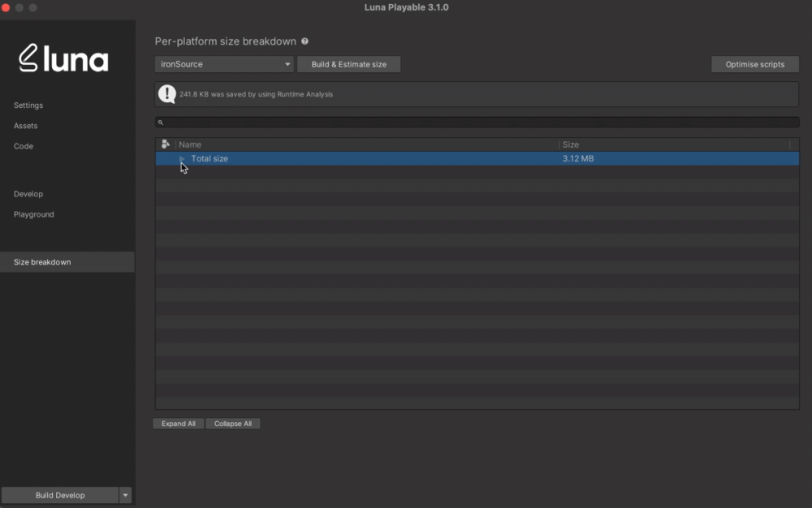Screen dimensions: 812x508
Task: Open the Settings section
Action: coord(28,105)
